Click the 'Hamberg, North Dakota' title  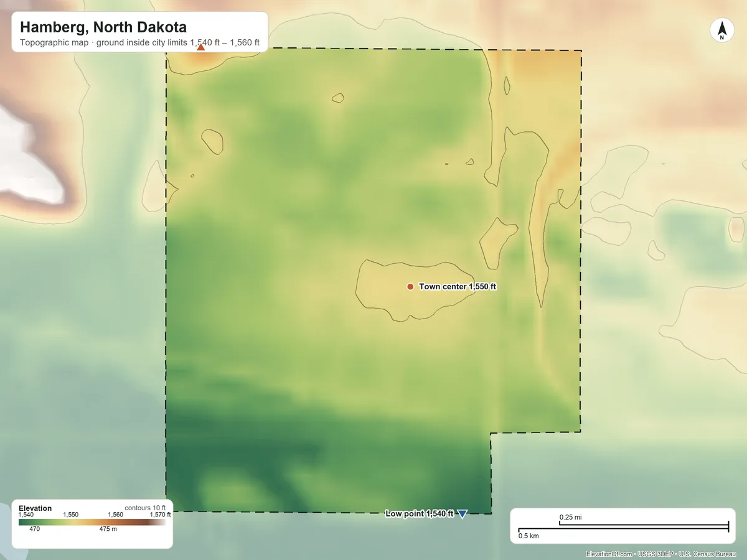(x=103, y=27)
